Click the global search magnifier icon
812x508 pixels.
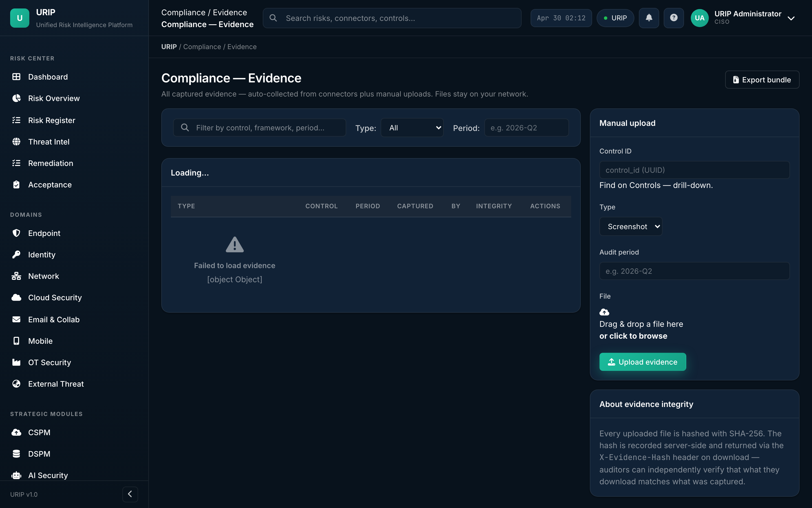(x=273, y=18)
